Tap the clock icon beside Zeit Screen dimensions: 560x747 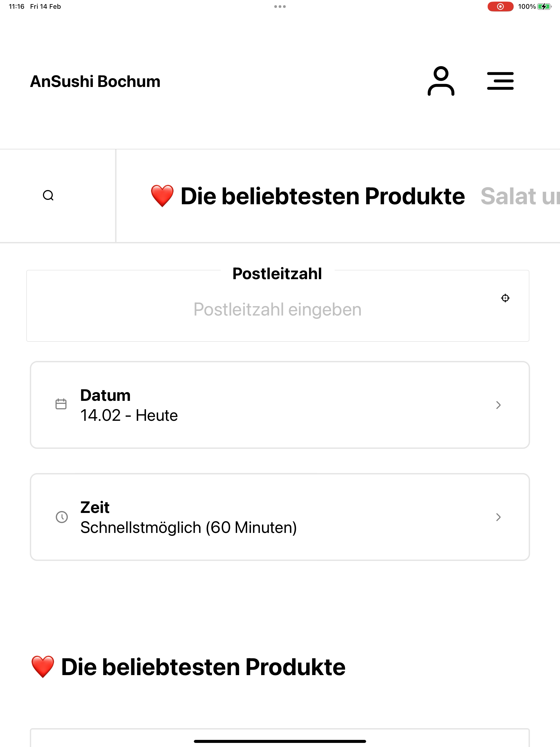pos(62,517)
